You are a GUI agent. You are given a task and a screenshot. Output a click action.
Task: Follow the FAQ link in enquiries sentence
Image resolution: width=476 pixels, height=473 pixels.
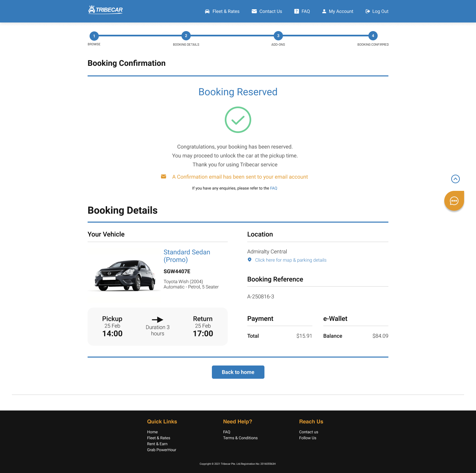click(x=274, y=188)
